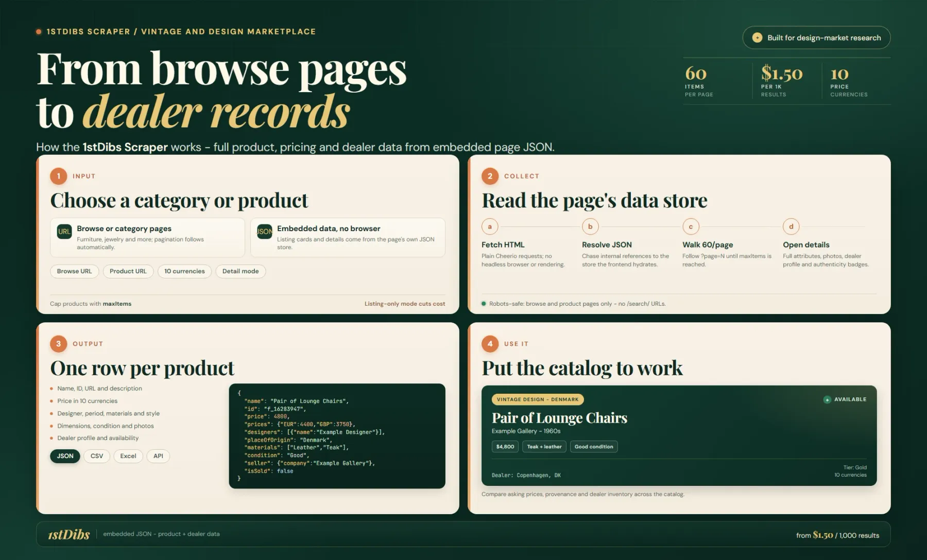The image size is (927, 560).
Task: Click the 'Tier: Gold' label
Action: point(855,467)
